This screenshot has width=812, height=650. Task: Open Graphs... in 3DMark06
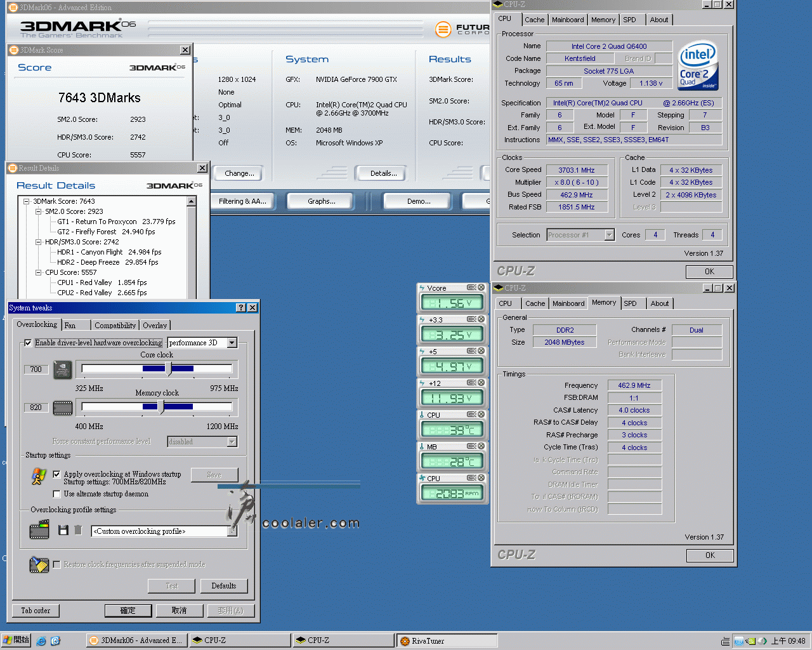pyautogui.click(x=322, y=201)
